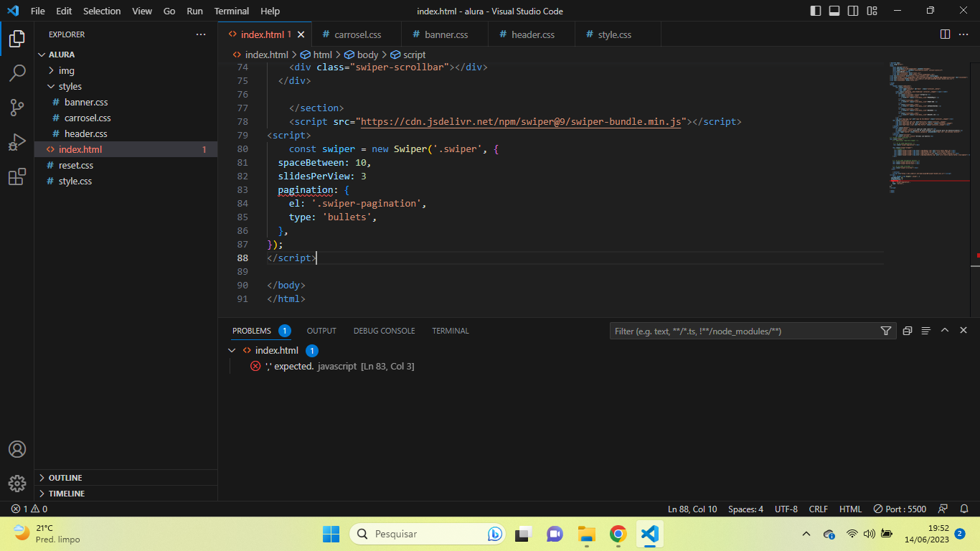Change encoding via UTF-8 status entry
This screenshot has height=551, width=980.
click(786, 509)
